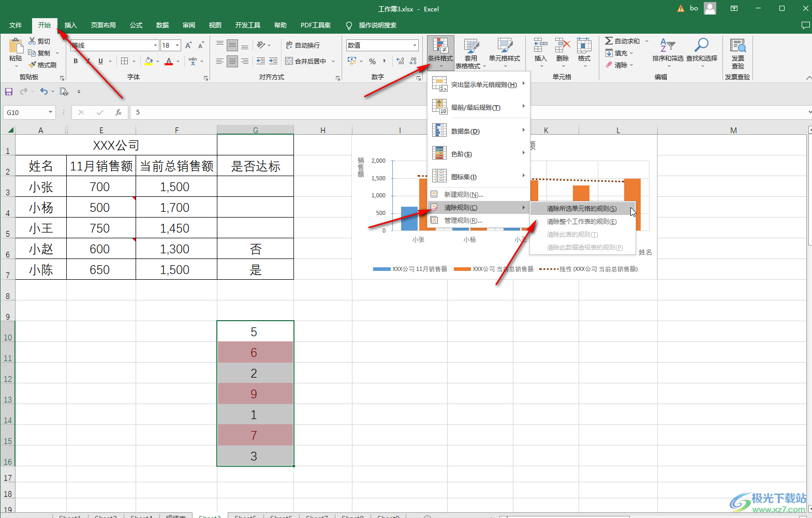Image resolution: width=812 pixels, height=518 pixels.
Task: Toggle align right
Action: pyautogui.click(x=245, y=61)
